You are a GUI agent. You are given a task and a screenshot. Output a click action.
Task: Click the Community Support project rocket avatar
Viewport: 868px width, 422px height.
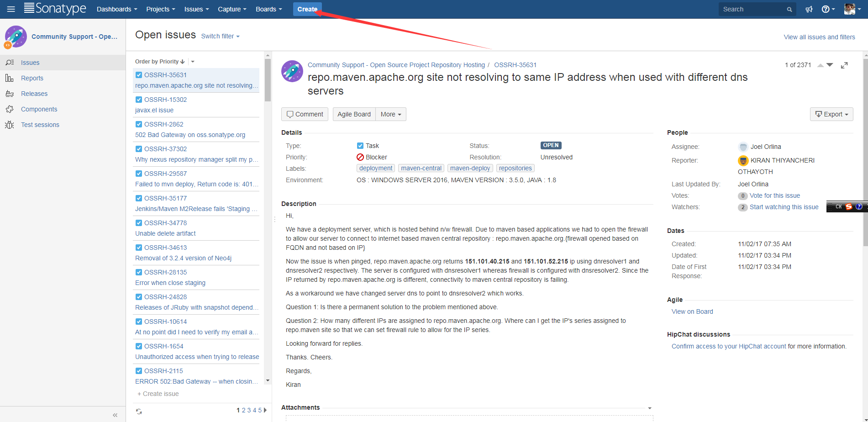pyautogui.click(x=16, y=37)
